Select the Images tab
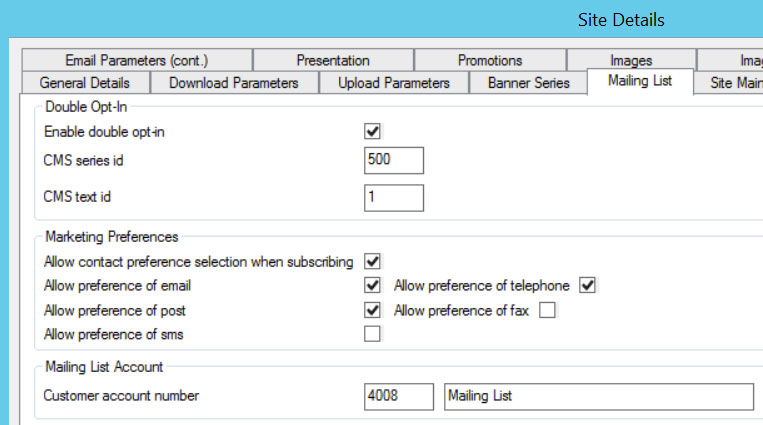 pyautogui.click(x=631, y=60)
